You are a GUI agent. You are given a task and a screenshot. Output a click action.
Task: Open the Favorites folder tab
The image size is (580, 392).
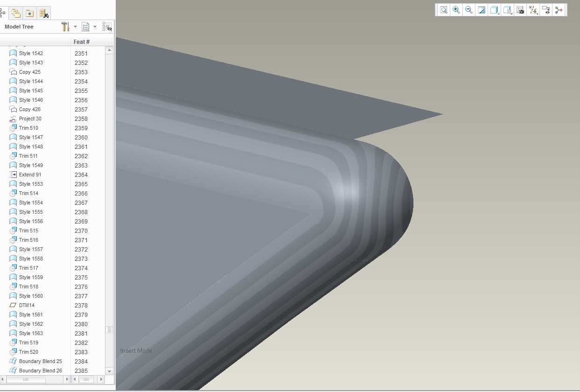(29, 13)
